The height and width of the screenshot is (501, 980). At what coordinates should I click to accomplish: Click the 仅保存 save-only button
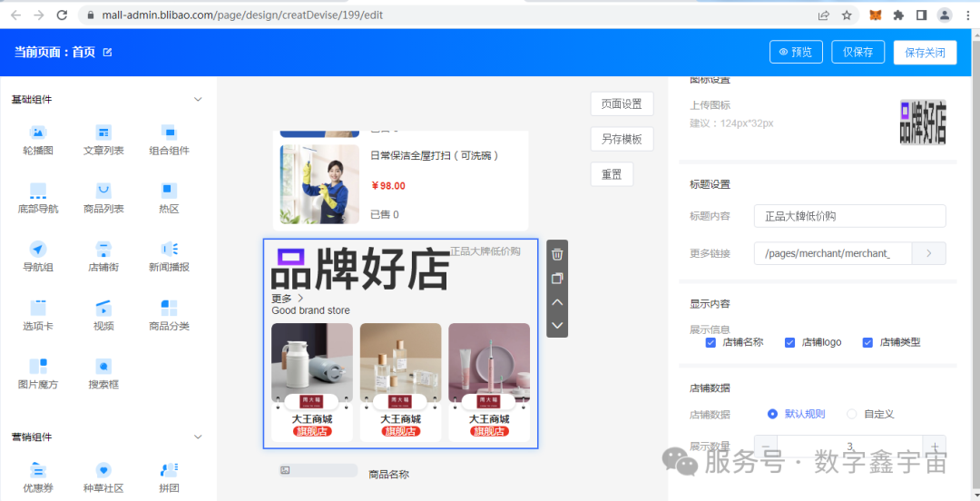click(857, 53)
